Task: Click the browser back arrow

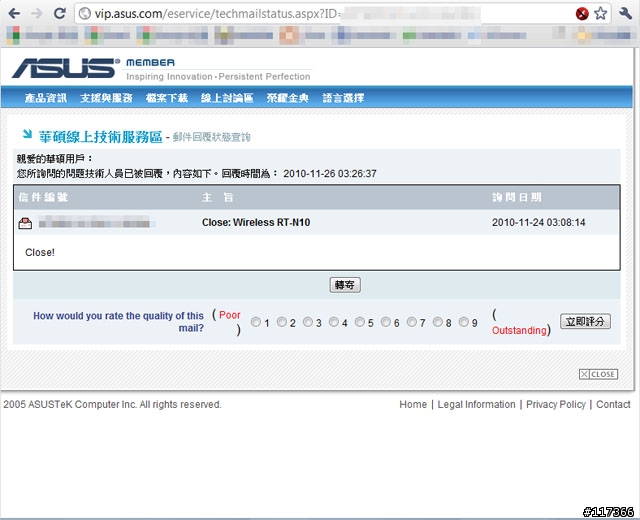Action: [14, 13]
